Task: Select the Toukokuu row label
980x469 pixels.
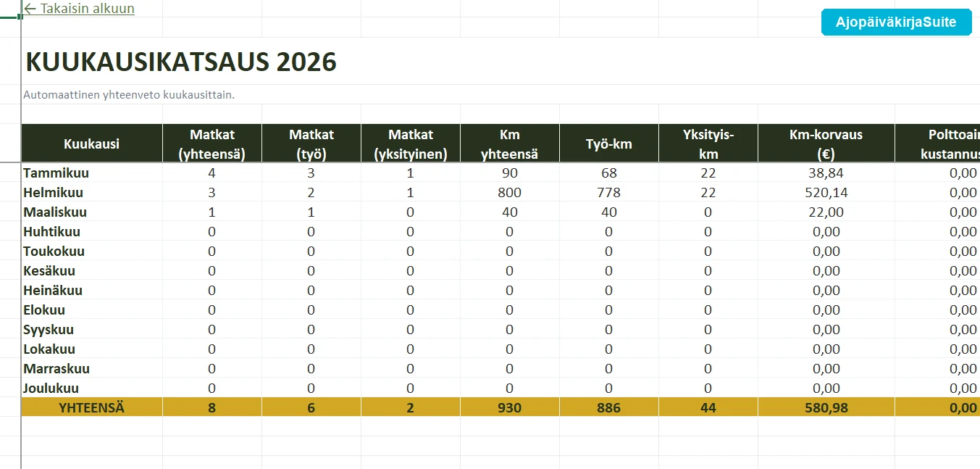Action: [x=54, y=252]
